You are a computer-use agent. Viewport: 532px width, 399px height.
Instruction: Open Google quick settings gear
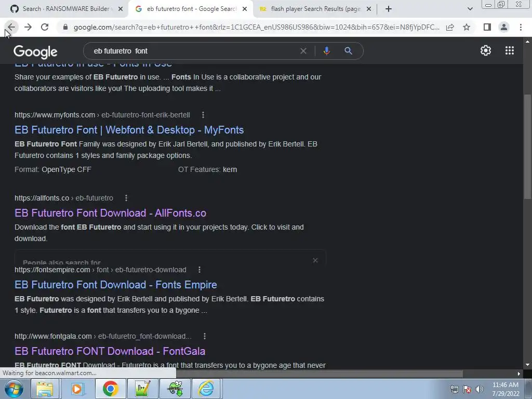(x=486, y=50)
